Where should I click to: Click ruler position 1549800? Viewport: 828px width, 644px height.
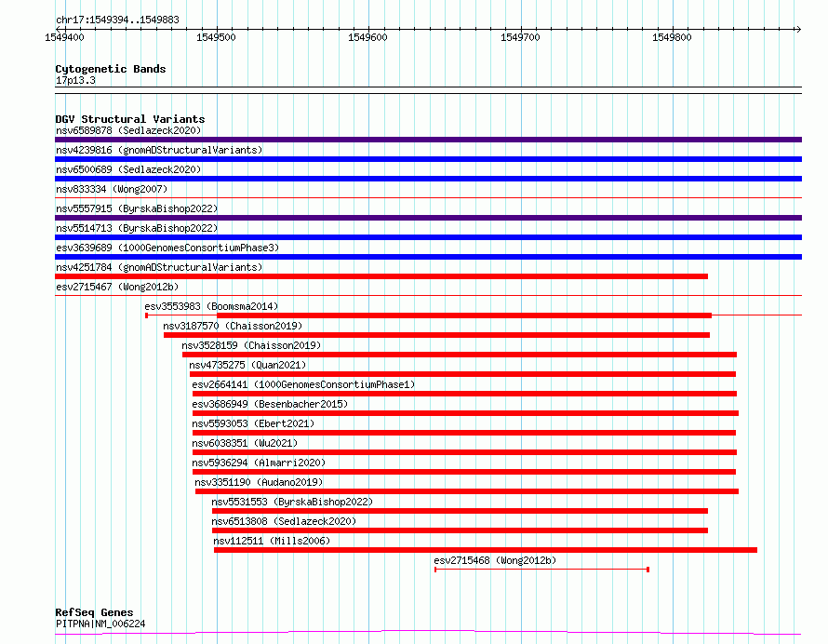pyautogui.click(x=672, y=37)
